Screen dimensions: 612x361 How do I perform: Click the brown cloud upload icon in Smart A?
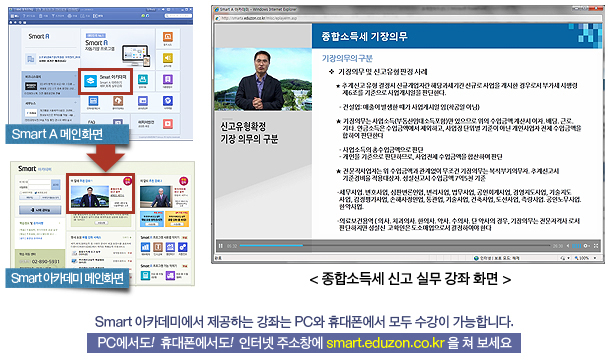tap(118, 101)
